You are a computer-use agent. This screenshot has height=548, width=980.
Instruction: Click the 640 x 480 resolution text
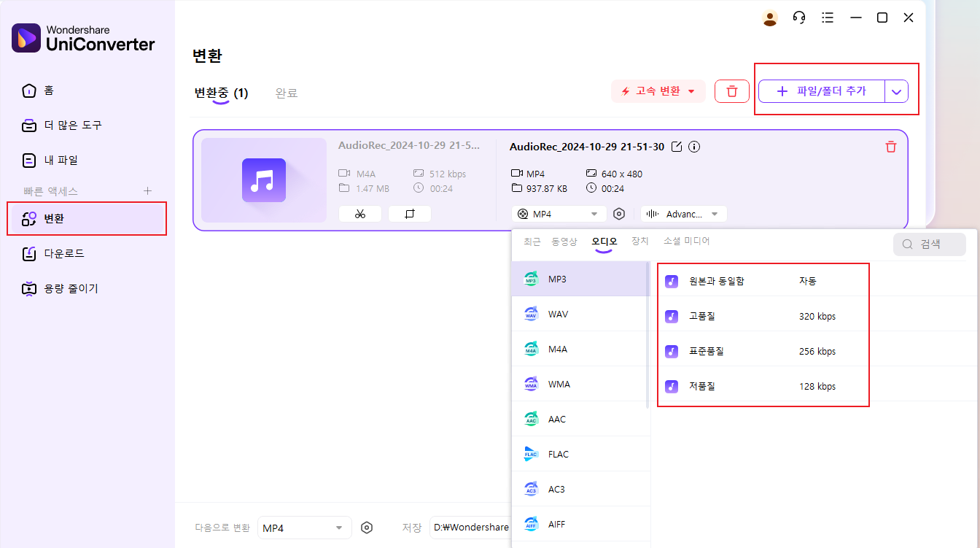coord(621,174)
